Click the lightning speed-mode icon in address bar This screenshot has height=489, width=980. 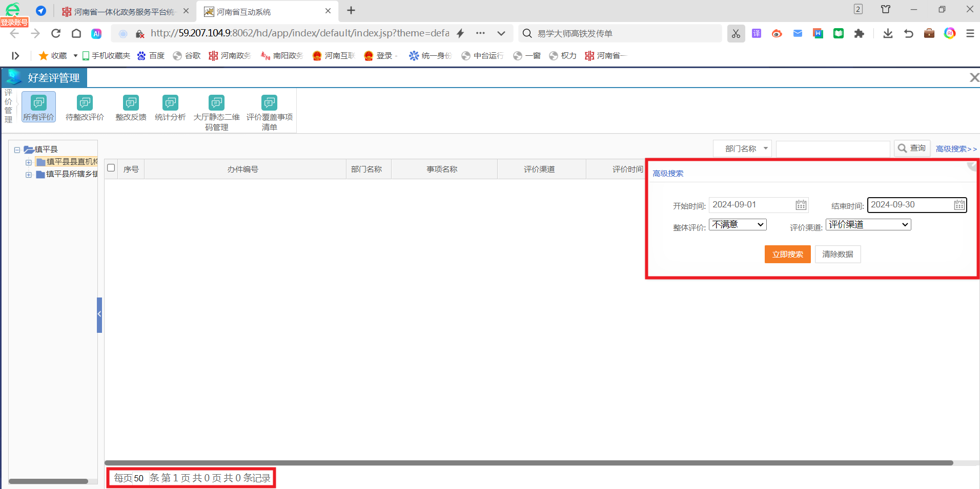pos(460,33)
